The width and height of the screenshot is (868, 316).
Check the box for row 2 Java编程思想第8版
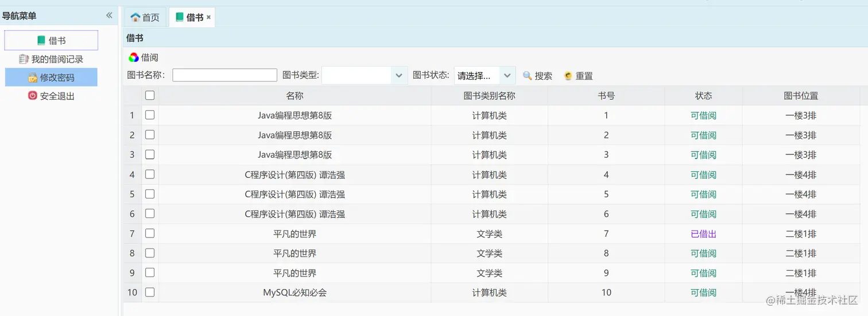(x=150, y=135)
